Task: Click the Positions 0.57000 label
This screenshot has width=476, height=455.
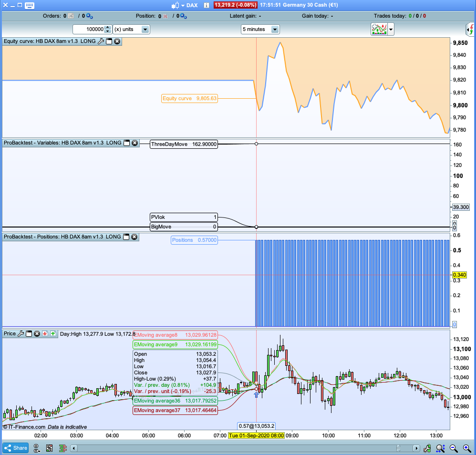Action: pyautogui.click(x=194, y=240)
